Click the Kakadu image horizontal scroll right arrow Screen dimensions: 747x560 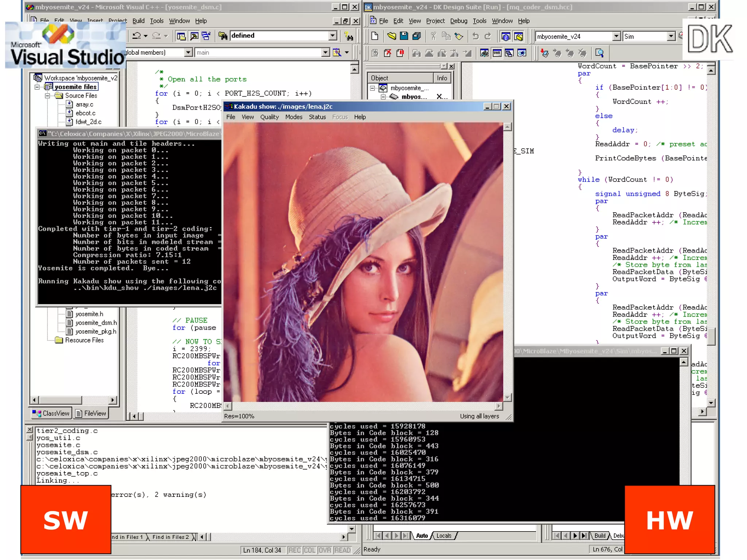[499, 406]
